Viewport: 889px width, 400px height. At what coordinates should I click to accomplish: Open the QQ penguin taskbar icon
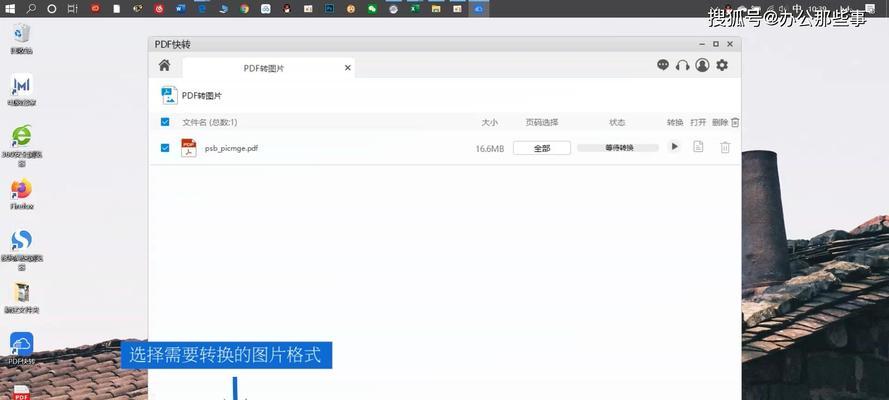click(x=287, y=8)
